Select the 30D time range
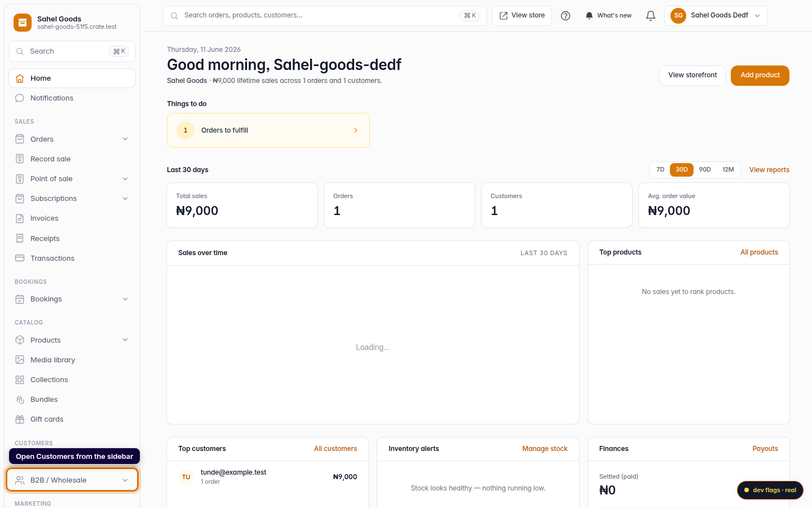The width and height of the screenshot is (812, 508). pos(682,170)
